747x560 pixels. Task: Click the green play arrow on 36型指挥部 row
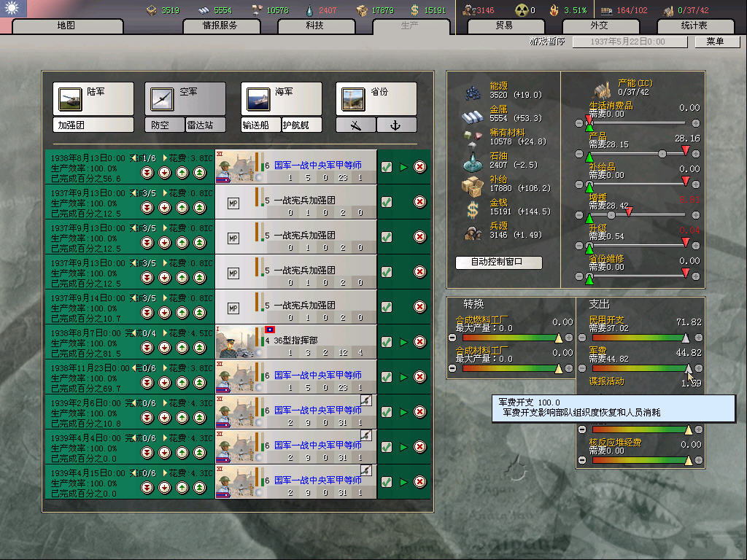click(403, 342)
